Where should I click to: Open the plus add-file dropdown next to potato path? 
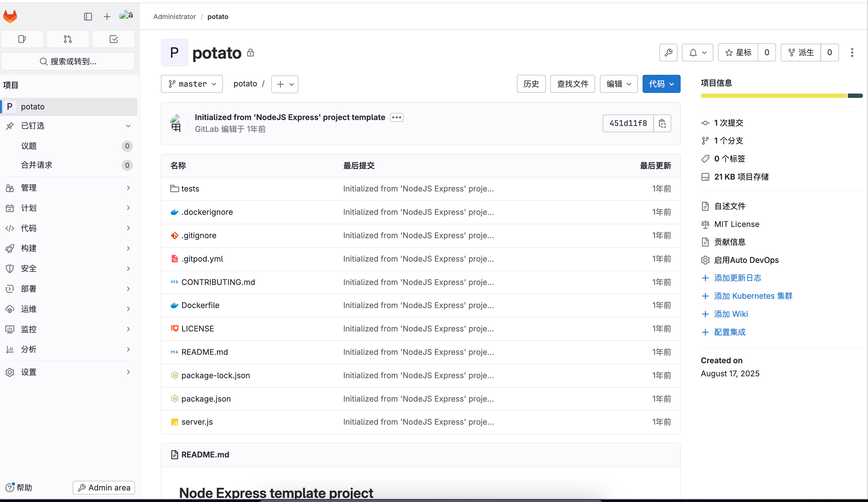point(285,84)
